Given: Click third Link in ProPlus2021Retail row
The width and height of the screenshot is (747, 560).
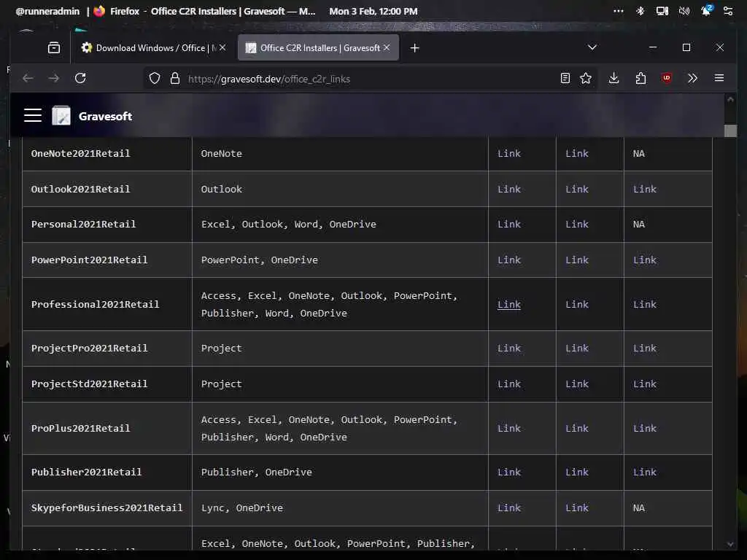Looking at the screenshot, I should pos(644,428).
